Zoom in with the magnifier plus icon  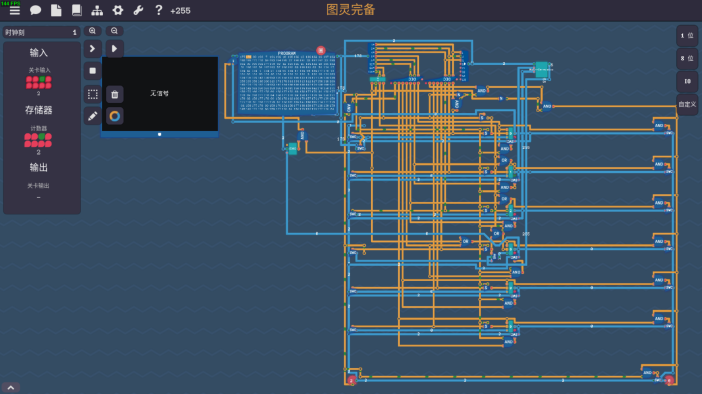92,31
